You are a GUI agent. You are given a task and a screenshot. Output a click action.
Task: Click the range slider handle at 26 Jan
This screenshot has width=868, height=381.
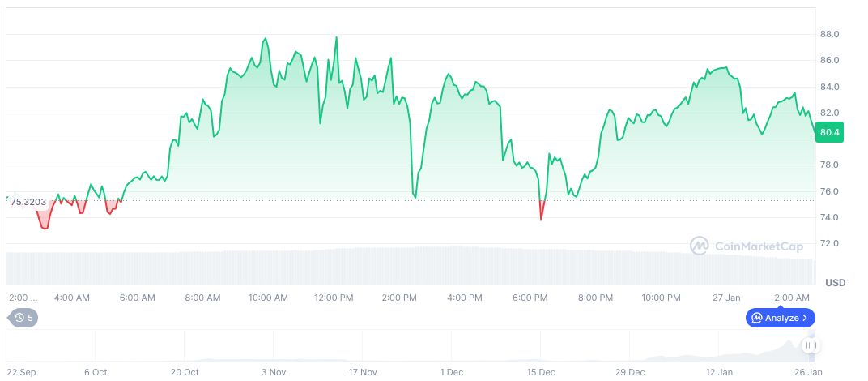(x=810, y=346)
